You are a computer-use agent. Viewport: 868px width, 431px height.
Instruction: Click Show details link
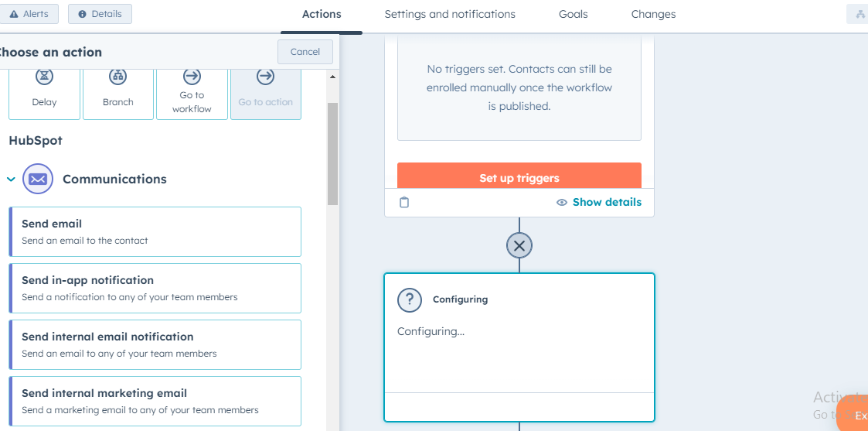tap(607, 202)
